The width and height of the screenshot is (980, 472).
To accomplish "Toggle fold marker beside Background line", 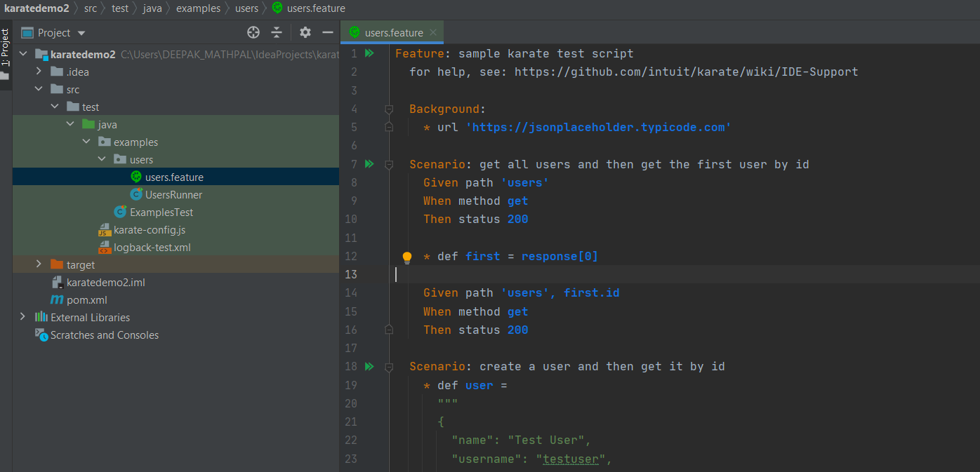I will click(x=389, y=109).
